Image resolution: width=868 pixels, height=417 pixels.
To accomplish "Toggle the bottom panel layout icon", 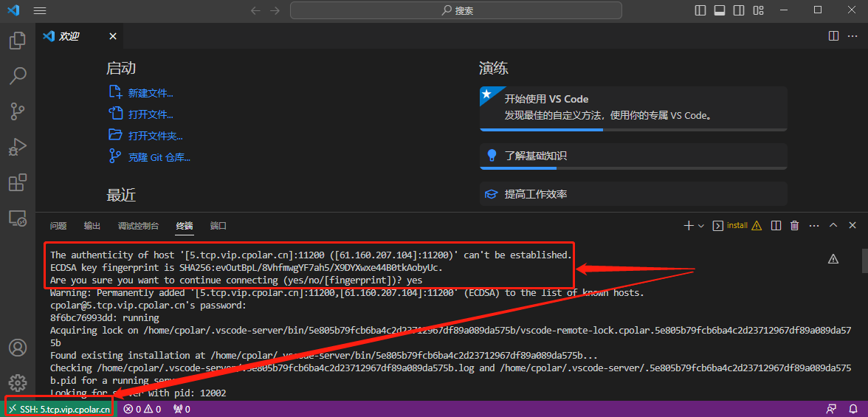I will coord(720,10).
